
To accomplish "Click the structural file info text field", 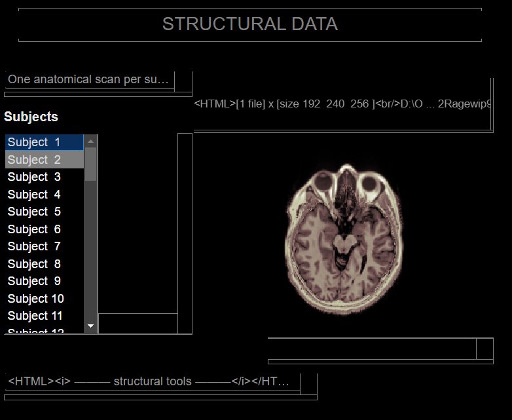I will point(342,104).
